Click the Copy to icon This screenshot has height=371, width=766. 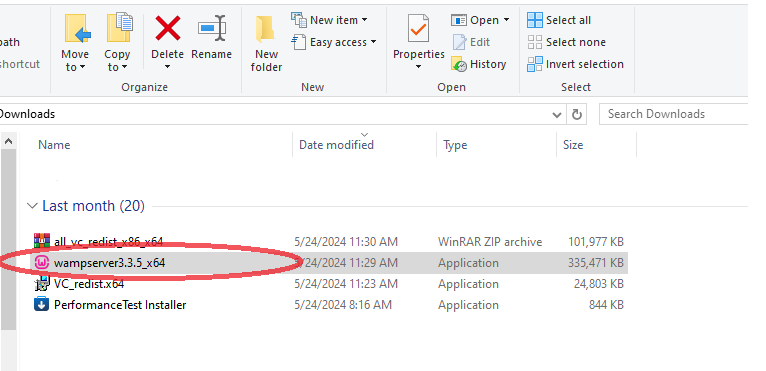(119, 29)
